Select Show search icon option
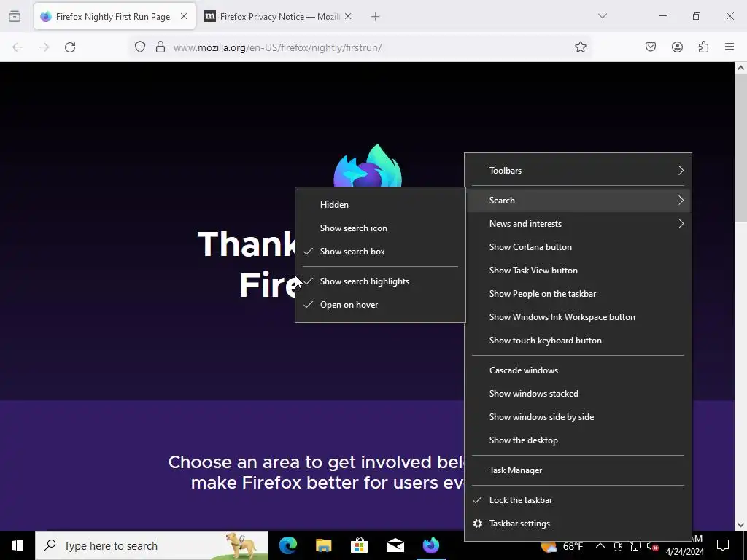Image resolution: width=747 pixels, height=560 pixels. [x=380, y=228]
